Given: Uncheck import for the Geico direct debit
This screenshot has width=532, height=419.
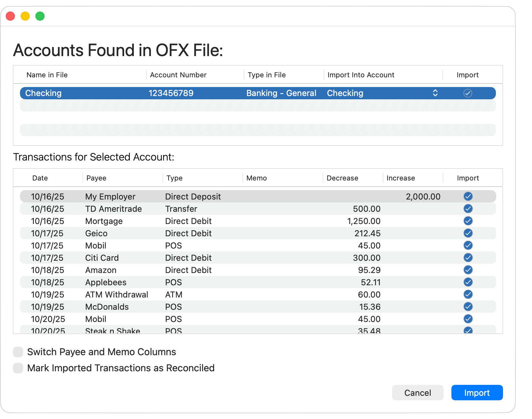Looking at the screenshot, I should click(x=468, y=233).
